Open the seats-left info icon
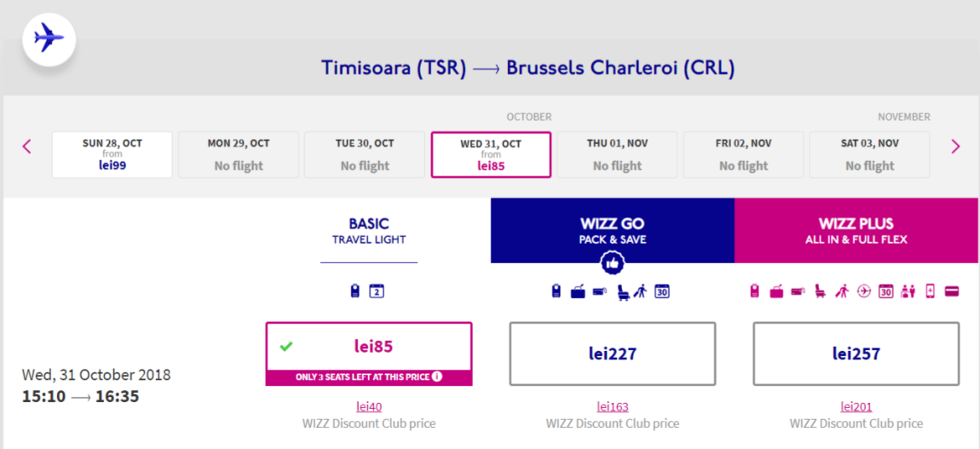The height and width of the screenshot is (449, 980). 437,377
